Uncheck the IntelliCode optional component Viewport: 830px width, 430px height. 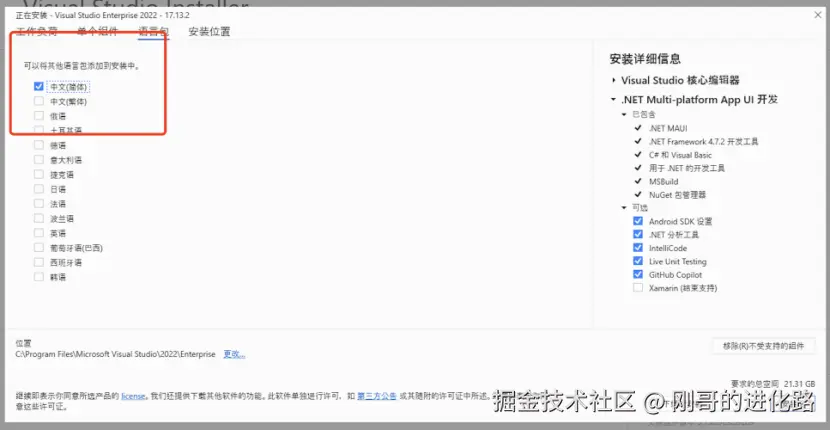pyautogui.click(x=638, y=248)
